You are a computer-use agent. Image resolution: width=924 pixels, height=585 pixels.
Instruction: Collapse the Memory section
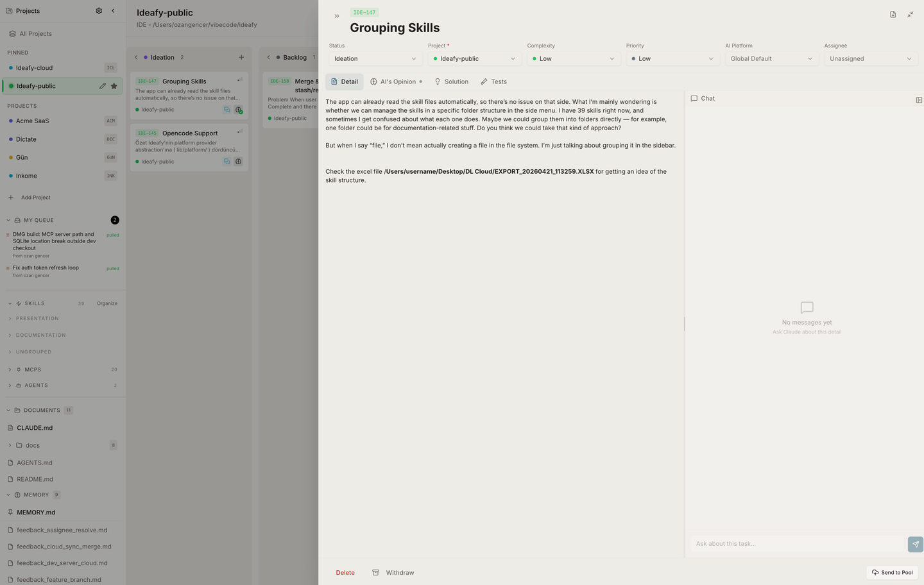pos(8,495)
